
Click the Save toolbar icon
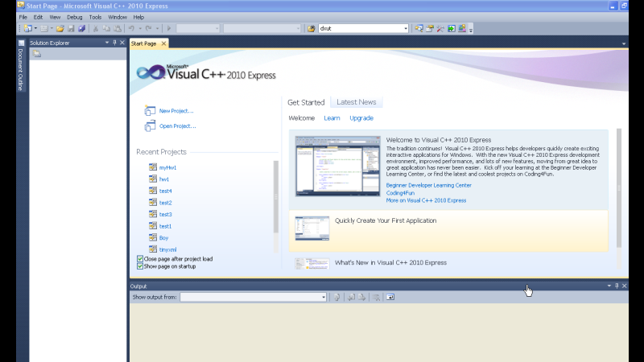coord(71,28)
